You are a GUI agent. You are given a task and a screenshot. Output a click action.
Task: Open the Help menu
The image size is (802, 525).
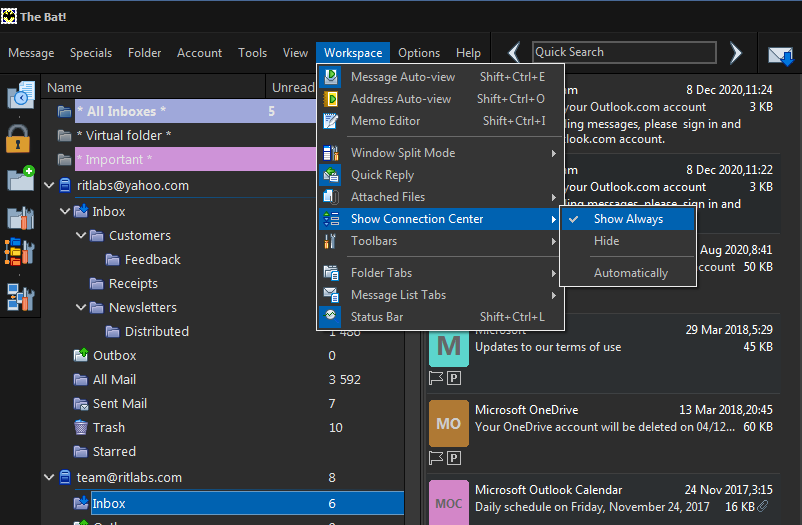[468, 53]
